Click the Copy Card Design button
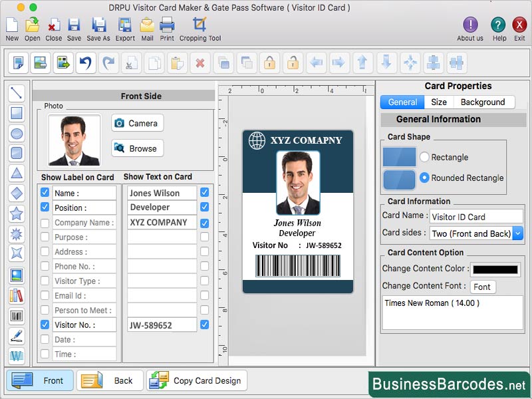 (x=197, y=380)
